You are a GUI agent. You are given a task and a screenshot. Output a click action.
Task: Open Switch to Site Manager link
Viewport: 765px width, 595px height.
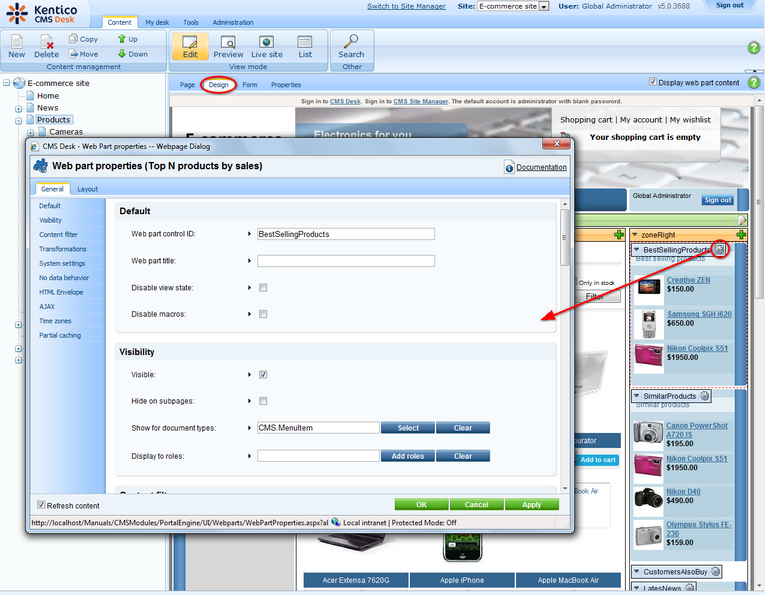click(406, 6)
